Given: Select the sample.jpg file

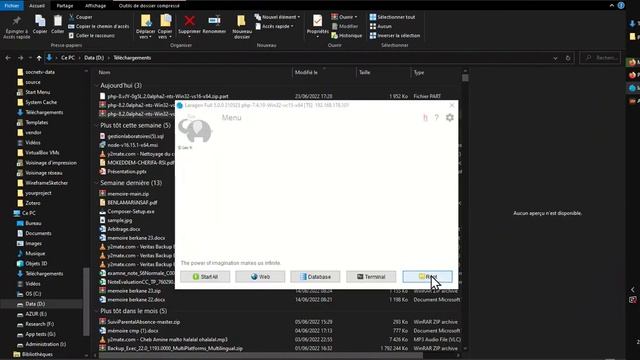Looking at the screenshot, I should pyautogui.click(x=120, y=220).
